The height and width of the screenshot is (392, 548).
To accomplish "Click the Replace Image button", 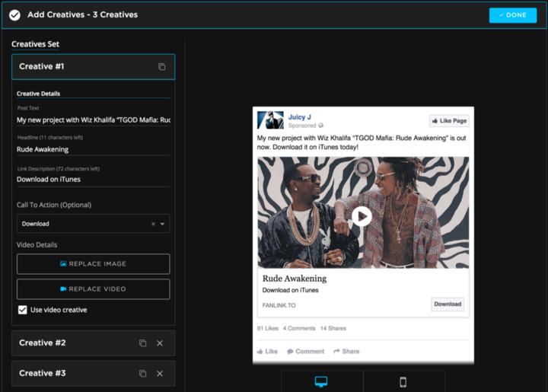I will [94, 264].
